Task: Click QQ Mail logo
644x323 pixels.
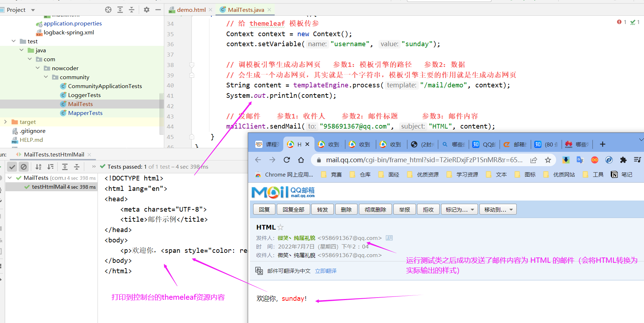Action: pyautogui.click(x=283, y=192)
